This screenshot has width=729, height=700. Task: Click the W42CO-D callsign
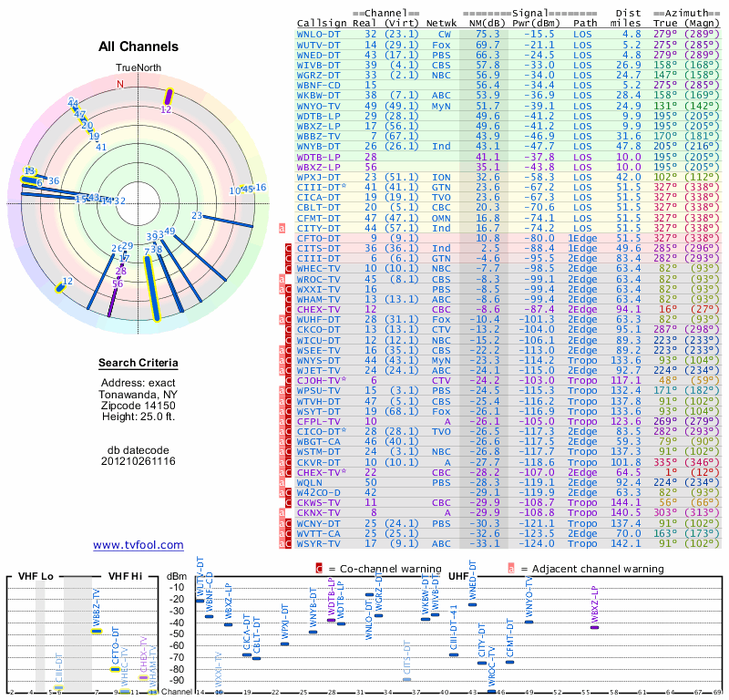point(318,492)
